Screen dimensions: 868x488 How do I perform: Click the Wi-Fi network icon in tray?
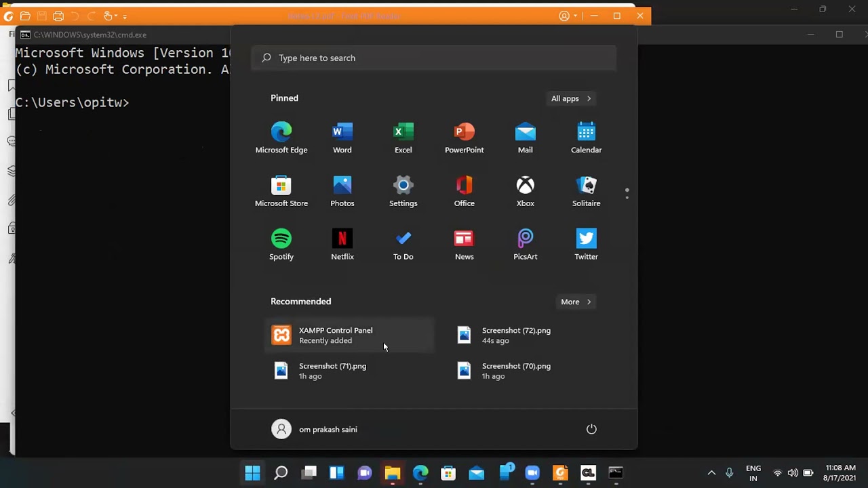tap(778, 472)
